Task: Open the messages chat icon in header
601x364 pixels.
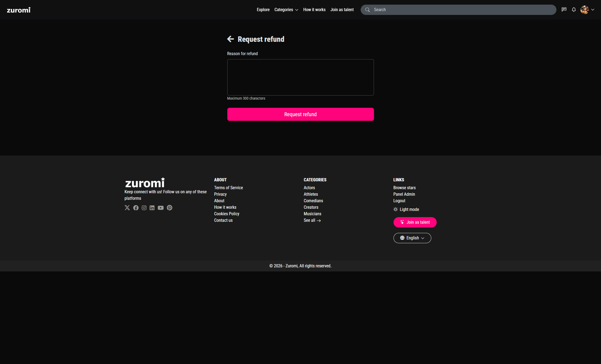Action: 564,10
